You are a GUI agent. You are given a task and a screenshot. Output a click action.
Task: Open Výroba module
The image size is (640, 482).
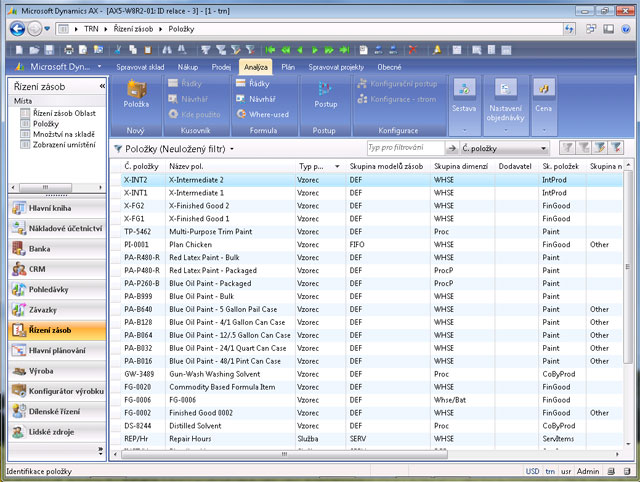57,371
